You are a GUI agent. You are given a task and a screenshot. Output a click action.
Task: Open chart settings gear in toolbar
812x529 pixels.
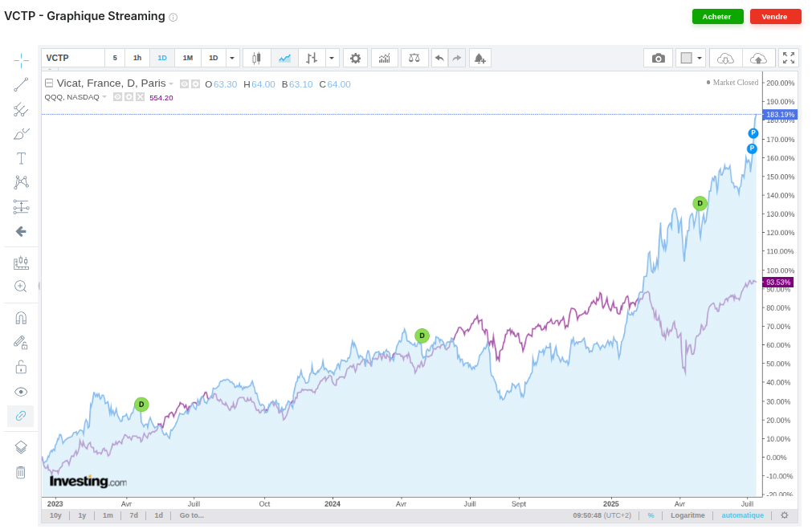tap(355, 58)
